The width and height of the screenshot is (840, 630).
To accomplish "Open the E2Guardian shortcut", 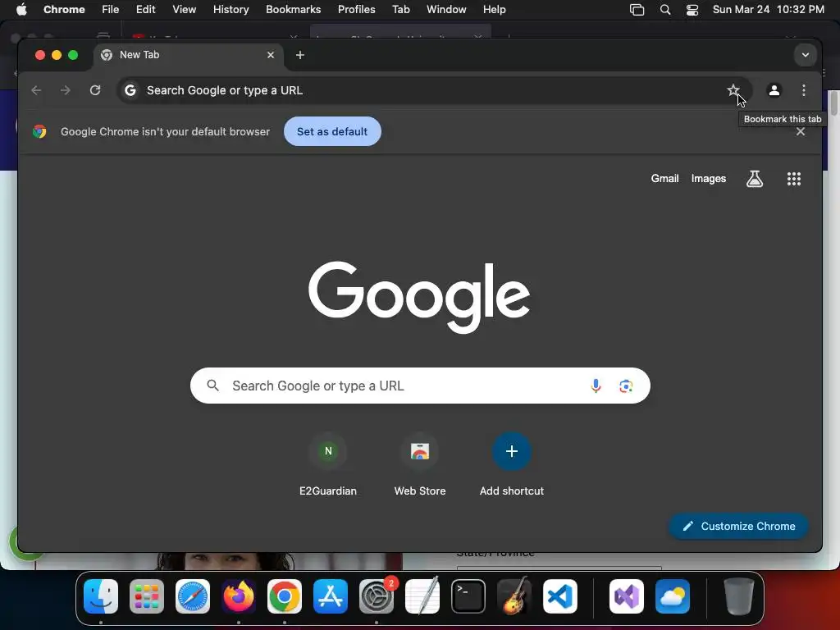I will point(328,464).
